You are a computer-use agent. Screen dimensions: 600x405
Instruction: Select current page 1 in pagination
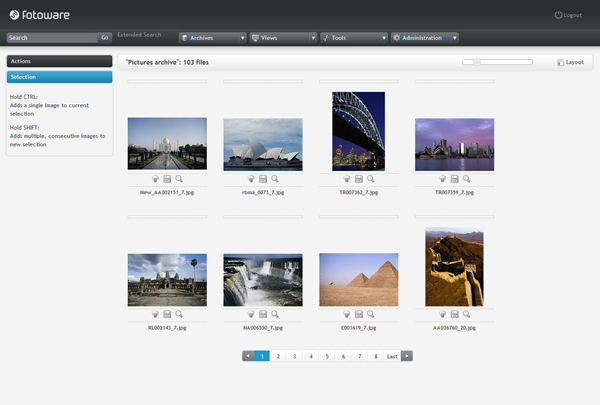[262, 356]
